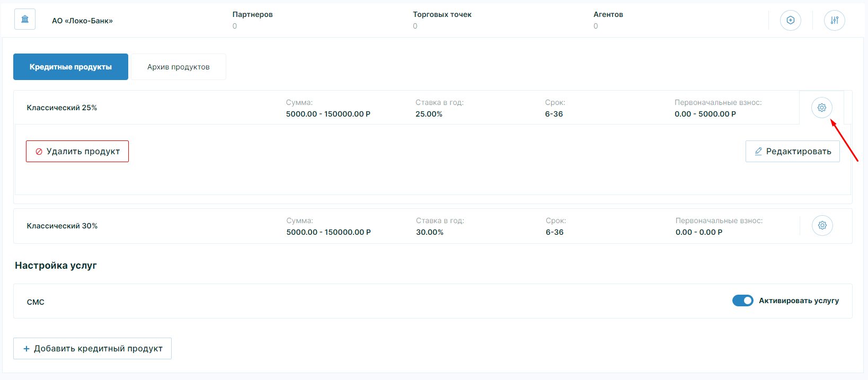Viewport: 868px width, 380px height.
Task: Click the Настройка услуг heading
Action: (56, 266)
